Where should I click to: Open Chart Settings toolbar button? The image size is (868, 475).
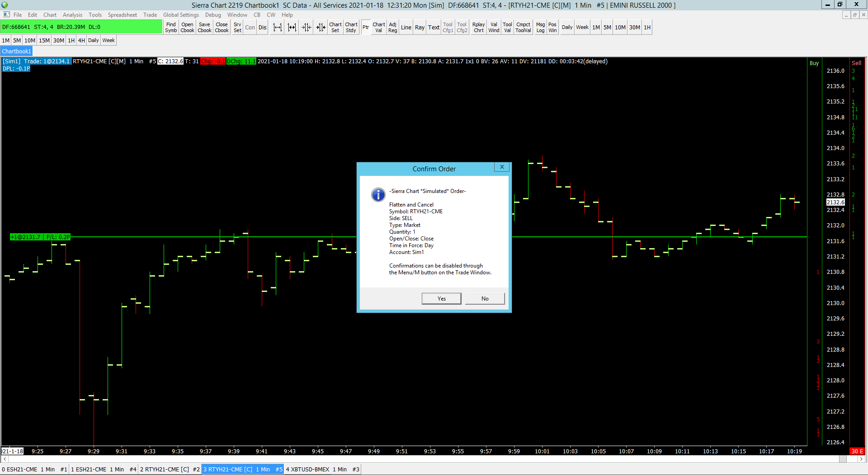pyautogui.click(x=335, y=27)
